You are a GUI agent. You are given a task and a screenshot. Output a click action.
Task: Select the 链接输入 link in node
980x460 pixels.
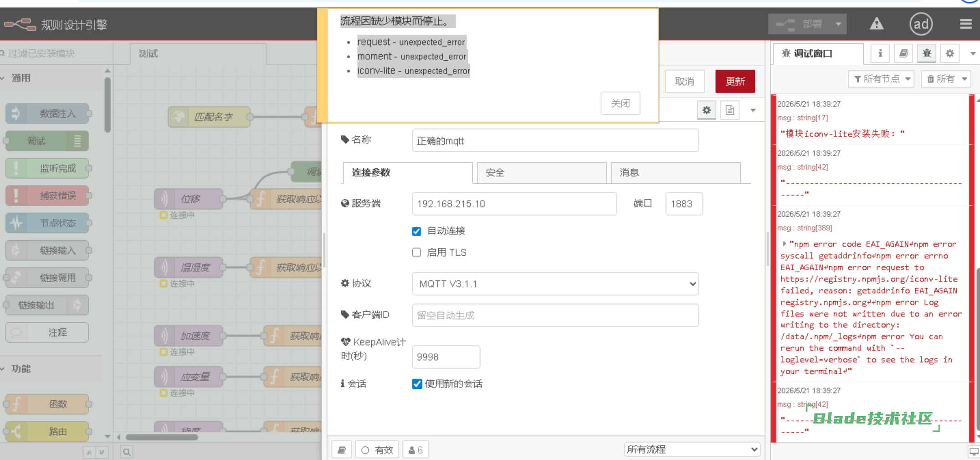[x=47, y=250]
